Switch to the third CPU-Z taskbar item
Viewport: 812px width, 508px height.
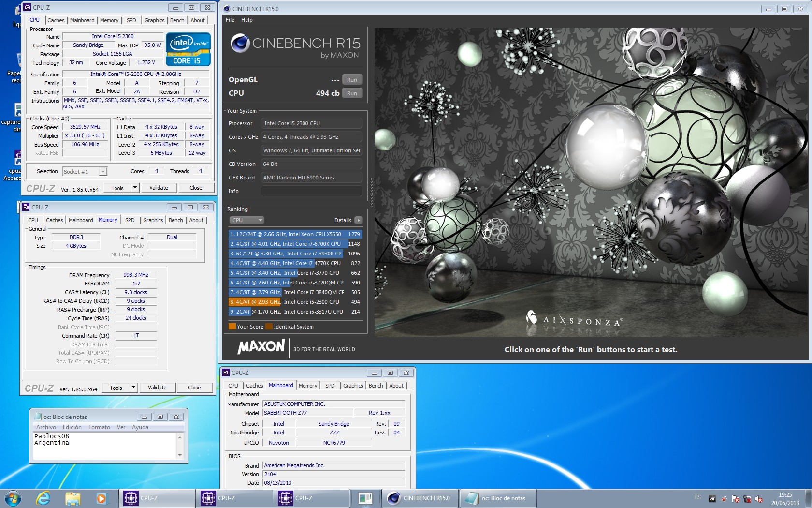[x=312, y=498]
